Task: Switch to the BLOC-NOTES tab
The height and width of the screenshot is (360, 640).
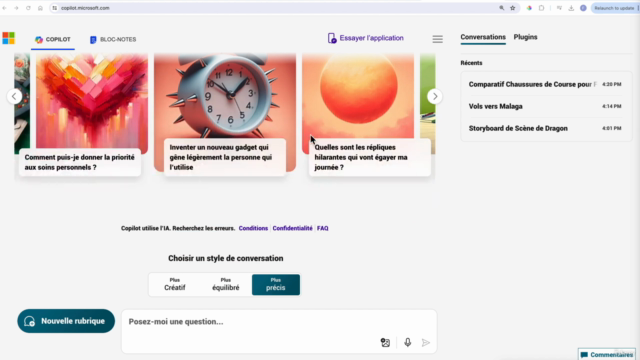Action: 113,40
